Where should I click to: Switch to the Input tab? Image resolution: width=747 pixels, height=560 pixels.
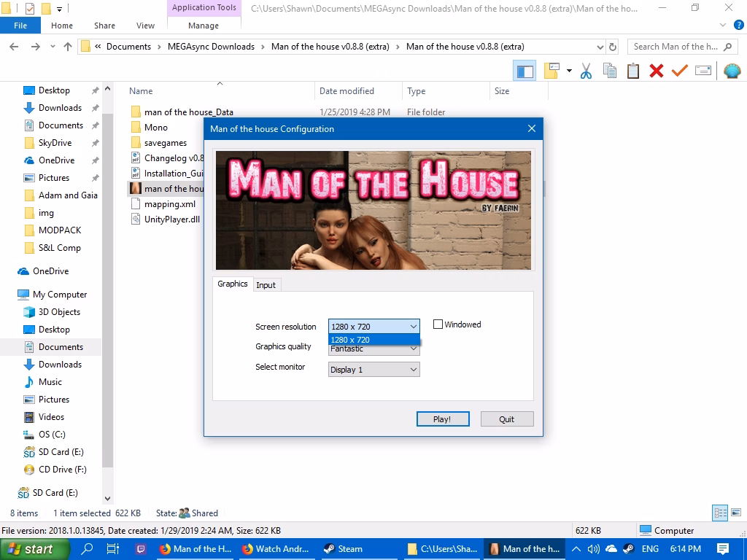pyautogui.click(x=266, y=285)
